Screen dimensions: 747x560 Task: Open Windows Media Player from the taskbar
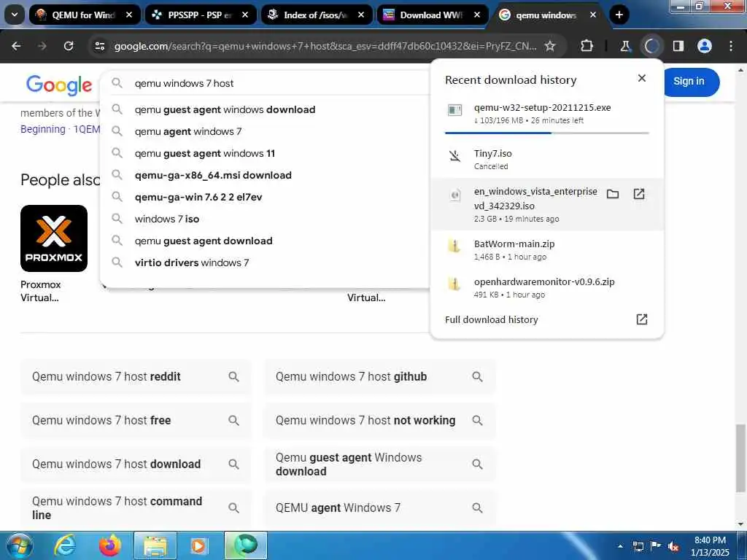coord(198,545)
